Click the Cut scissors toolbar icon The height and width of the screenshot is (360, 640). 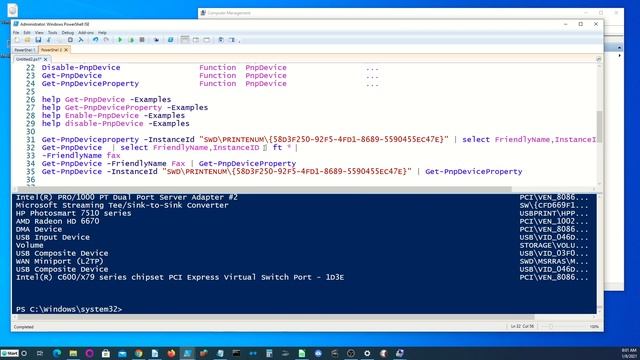(x=49, y=40)
